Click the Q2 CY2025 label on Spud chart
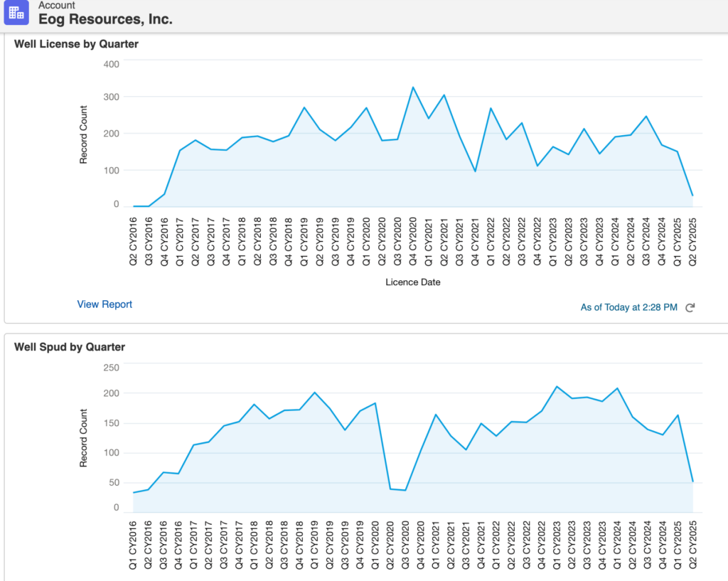 [x=692, y=545]
